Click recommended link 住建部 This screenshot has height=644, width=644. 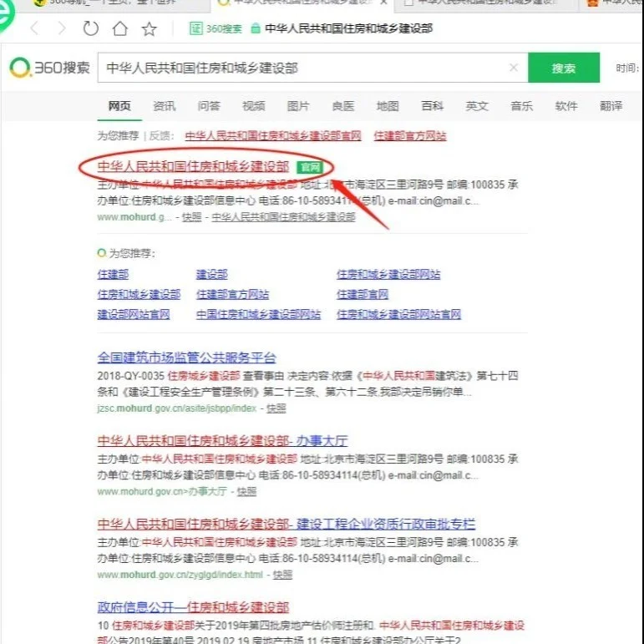(x=113, y=274)
